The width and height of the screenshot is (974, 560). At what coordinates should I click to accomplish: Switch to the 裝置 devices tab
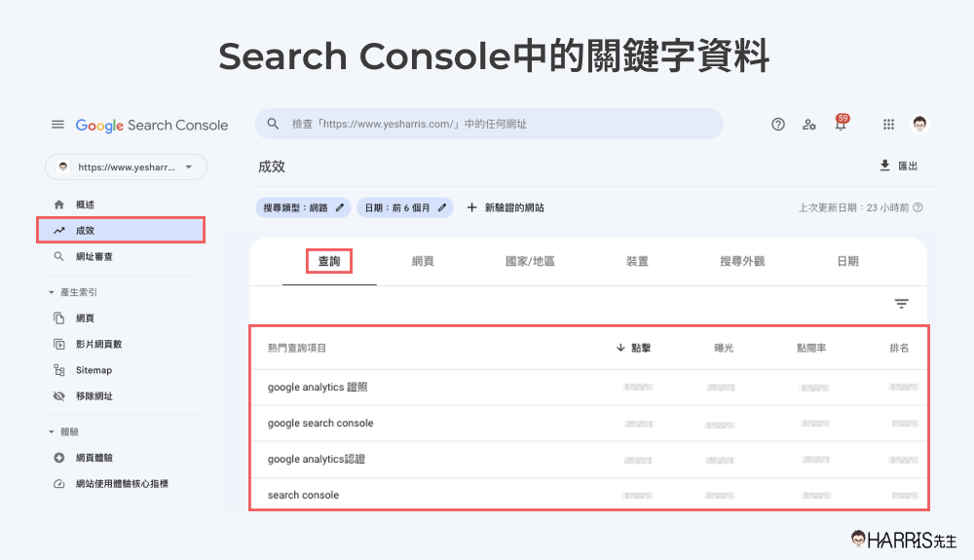click(x=637, y=261)
